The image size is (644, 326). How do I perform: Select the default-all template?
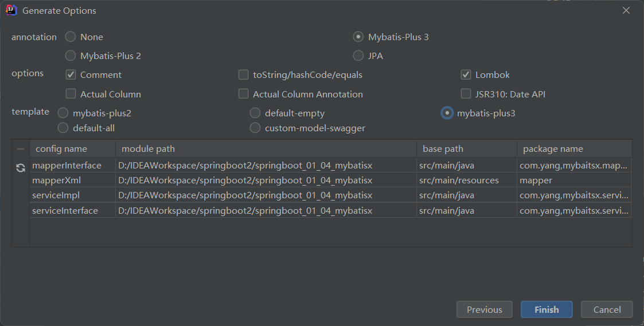(63, 128)
